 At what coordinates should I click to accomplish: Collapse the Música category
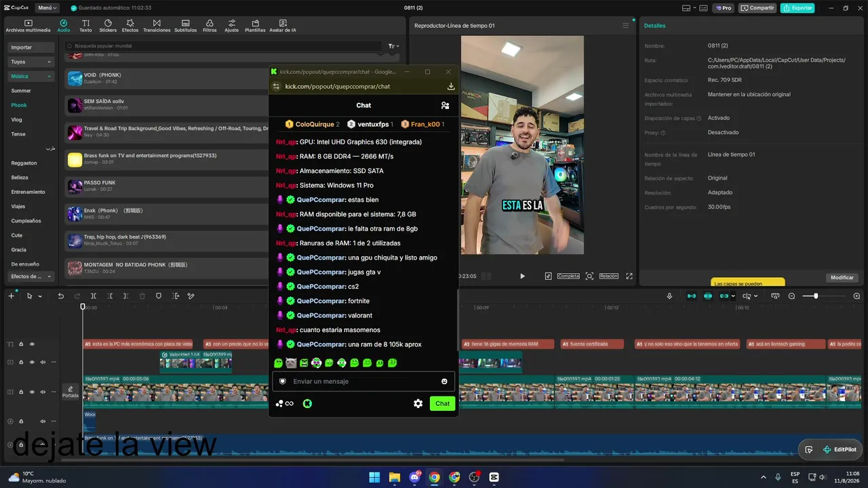pos(31,77)
